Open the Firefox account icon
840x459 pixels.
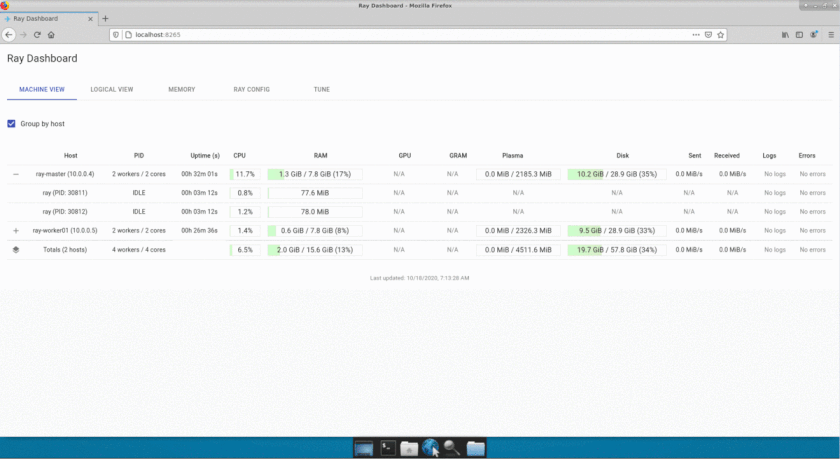pos(814,35)
